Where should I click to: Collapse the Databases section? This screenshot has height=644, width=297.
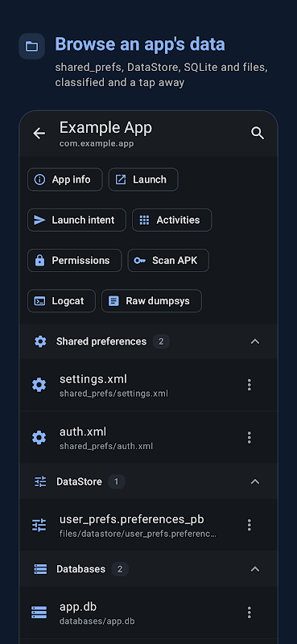[255, 569]
